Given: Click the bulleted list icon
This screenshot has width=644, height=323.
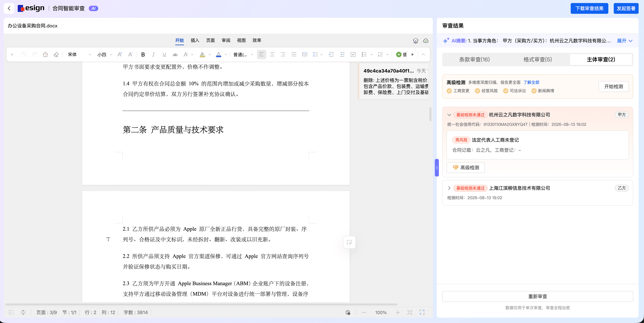Looking at the screenshot, I should coord(364,54).
